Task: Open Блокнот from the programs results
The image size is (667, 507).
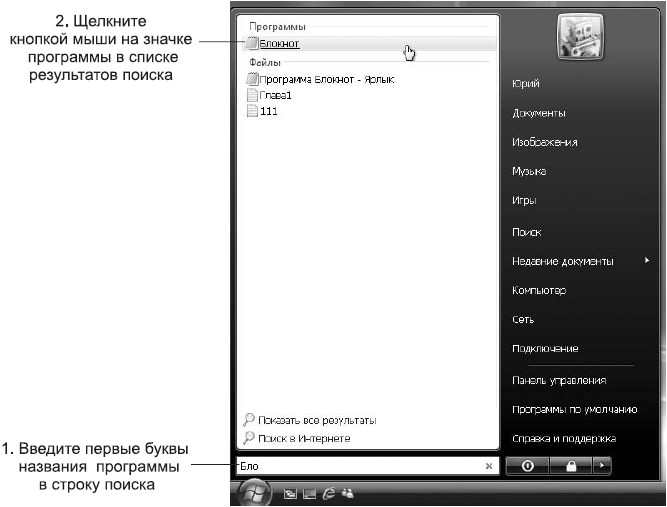Action: [x=278, y=44]
